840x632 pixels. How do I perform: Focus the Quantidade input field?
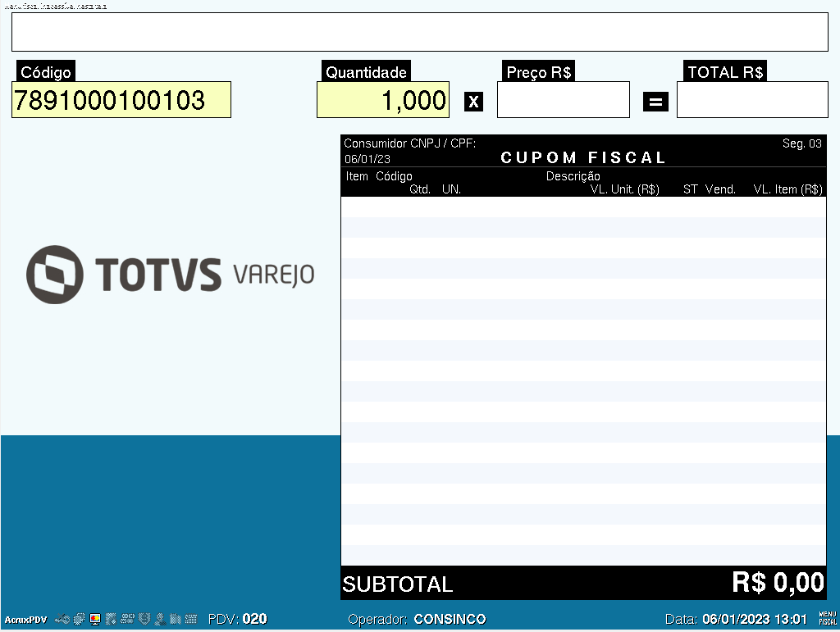pyautogui.click(x=383, y=99)
